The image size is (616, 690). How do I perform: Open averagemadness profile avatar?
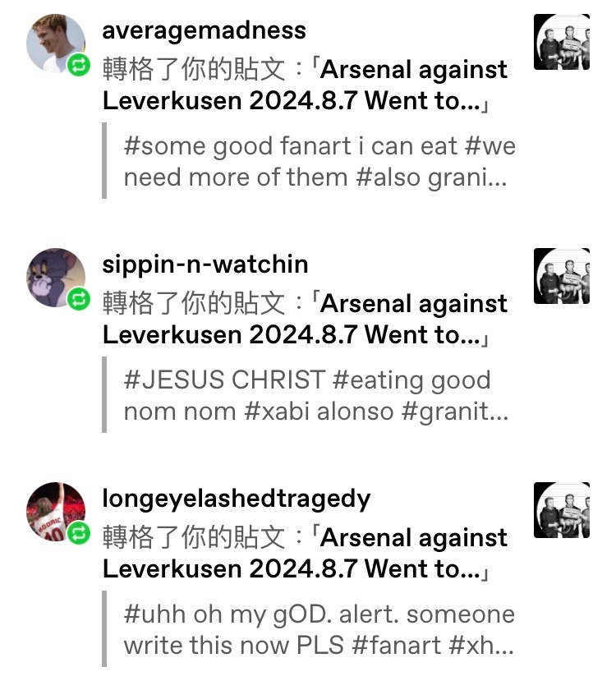pyautogui.click(x=56, y=43)
